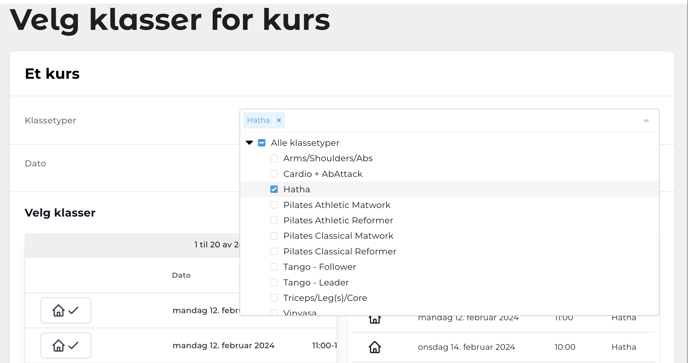
Task: Click house icon beside onsdag 14. februar 2024
Action: (x=375, y=347)
